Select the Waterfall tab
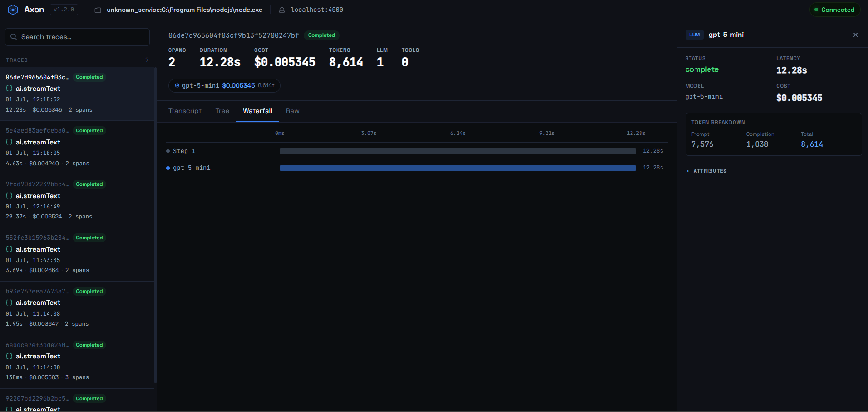Viewport: 868px width, 412px height. pos(257,111)
